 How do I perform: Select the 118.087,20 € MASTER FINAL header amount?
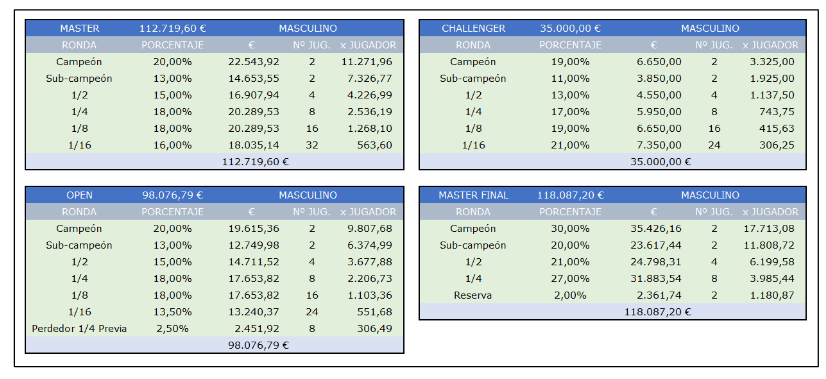[570, 195]
